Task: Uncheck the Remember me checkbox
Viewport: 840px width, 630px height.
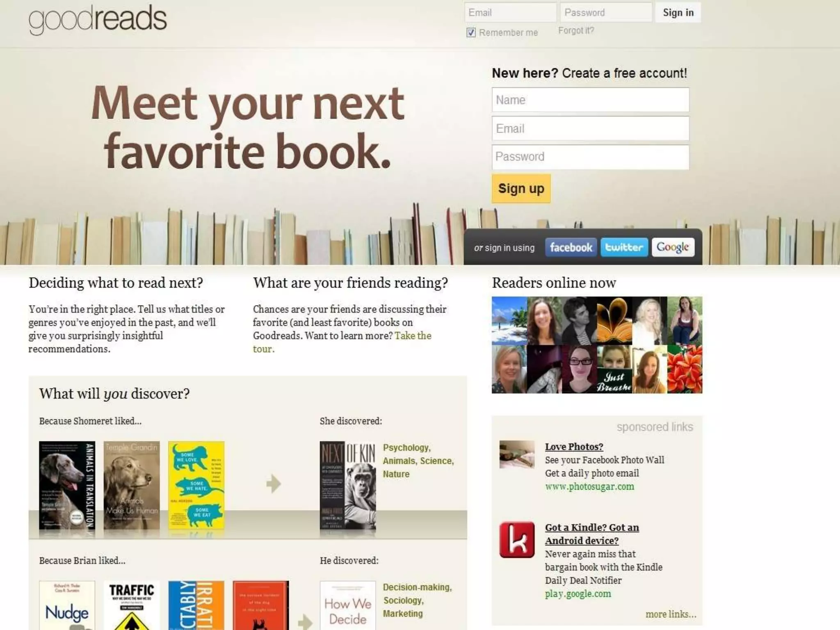Action: pos(471,32)
